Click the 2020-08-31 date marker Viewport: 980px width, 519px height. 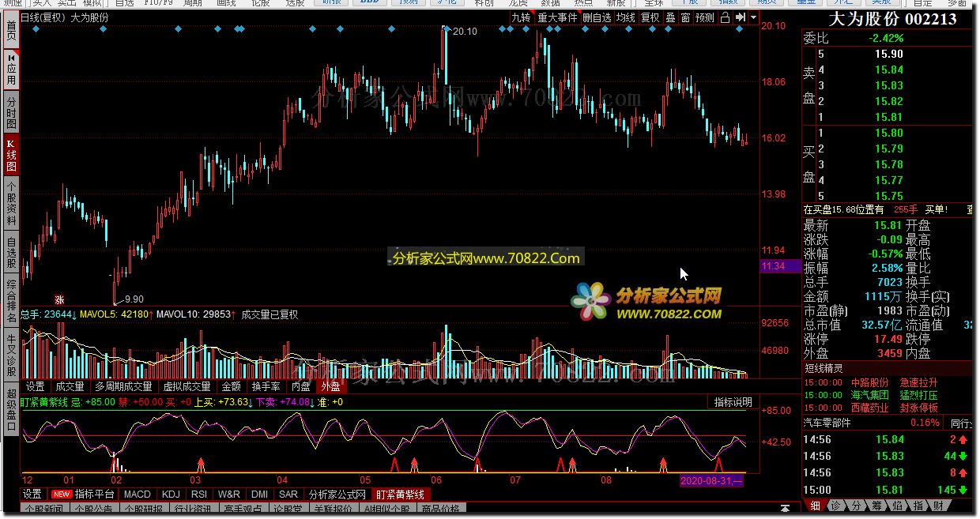tap(711, 480)
